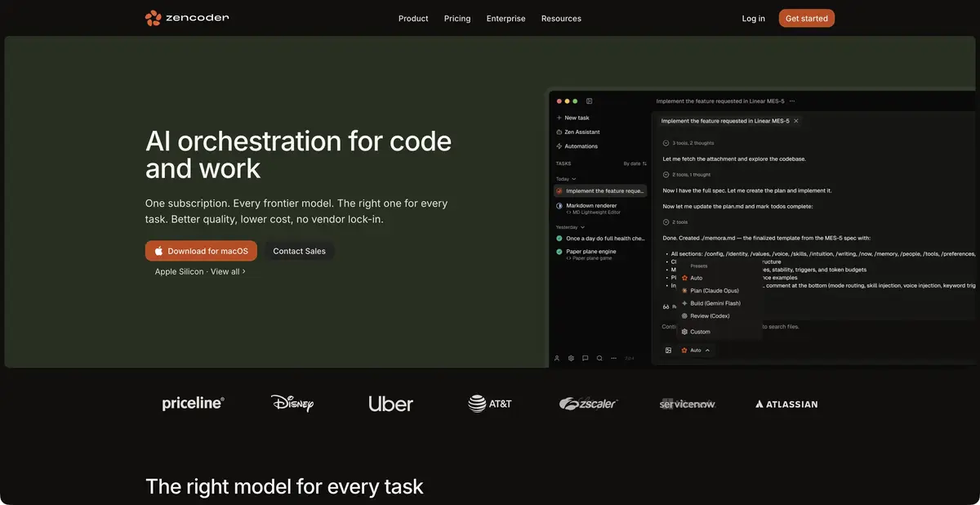The width and height of the screenshot is (980, 505).
Task: Click the 'AI orchestration for code and work' heading
Action: point(298,154)
